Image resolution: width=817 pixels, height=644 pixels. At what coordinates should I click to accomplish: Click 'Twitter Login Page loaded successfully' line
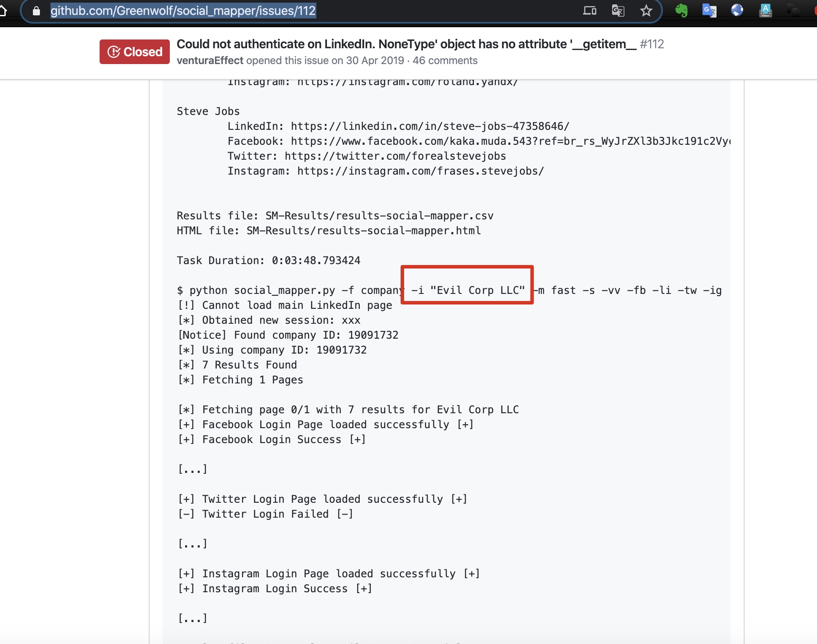[x=322, y=499]
